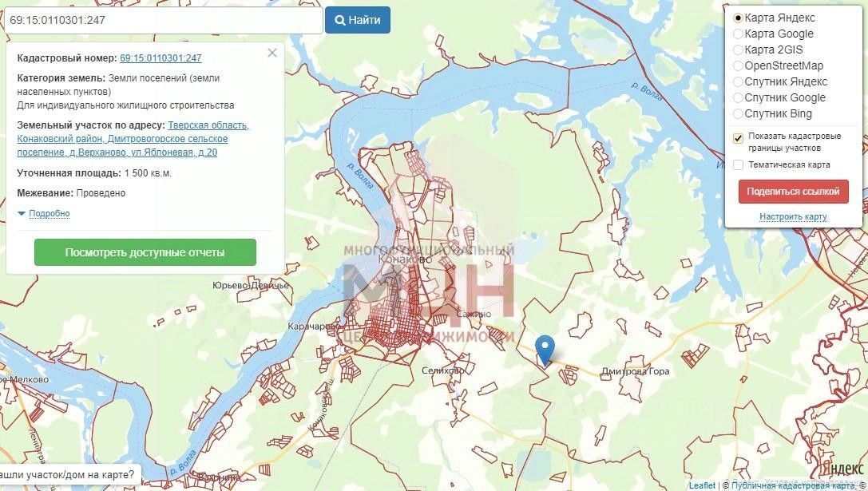Enable the Тематическая карта checkbox

click(x=738, y=165)
